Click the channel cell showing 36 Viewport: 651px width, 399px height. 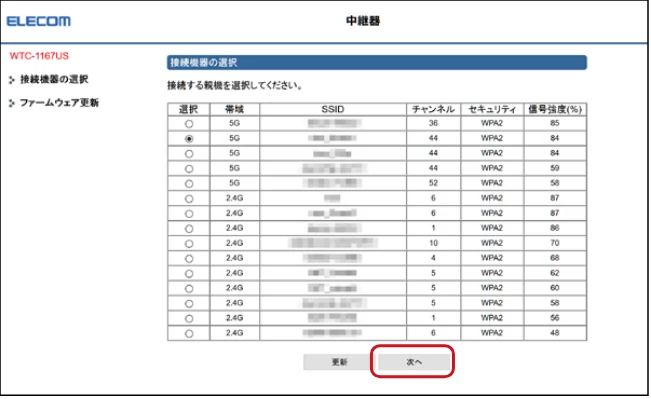[x=433, y=123]
